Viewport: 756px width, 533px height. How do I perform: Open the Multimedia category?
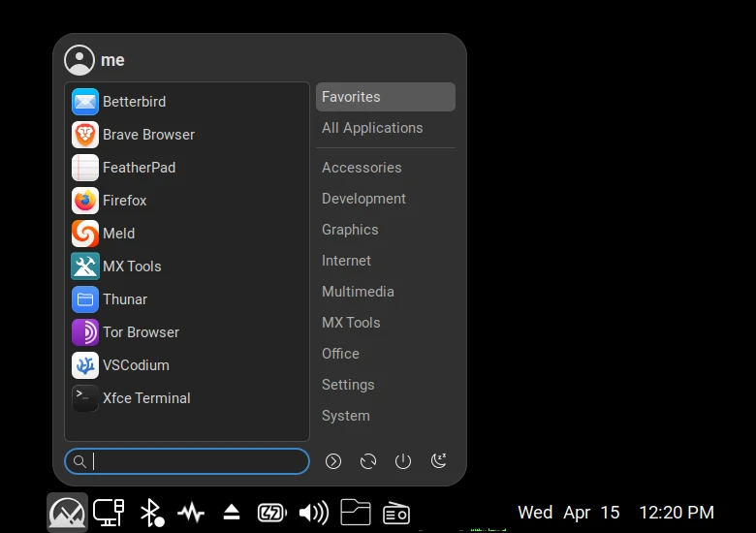386,292
